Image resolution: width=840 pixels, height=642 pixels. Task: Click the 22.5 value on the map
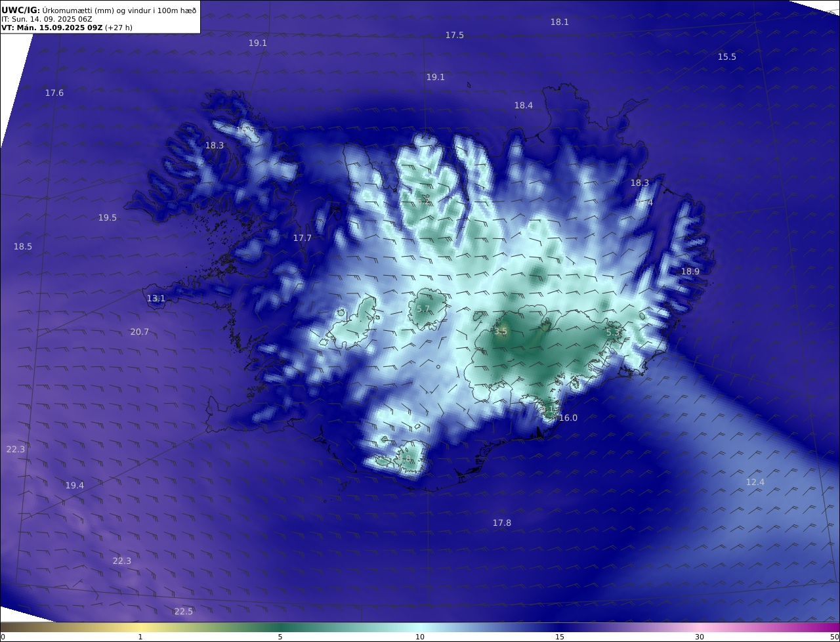tap(183, 611)
